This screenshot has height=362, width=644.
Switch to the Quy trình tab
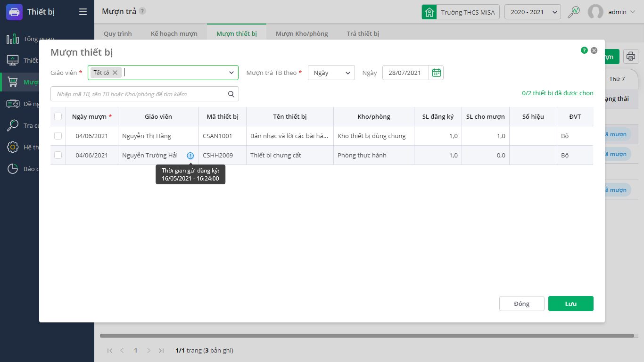coord(118,33)
